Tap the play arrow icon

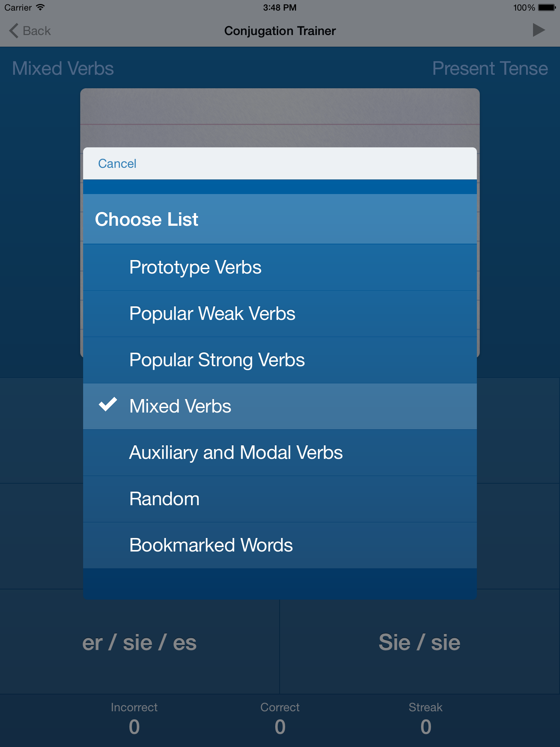tap(538, 30)
